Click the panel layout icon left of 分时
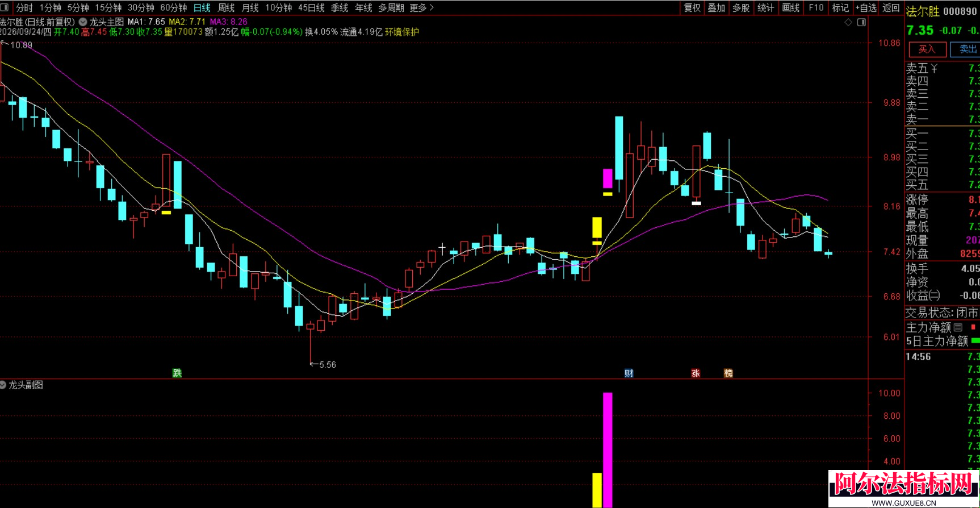 point(5,7)
